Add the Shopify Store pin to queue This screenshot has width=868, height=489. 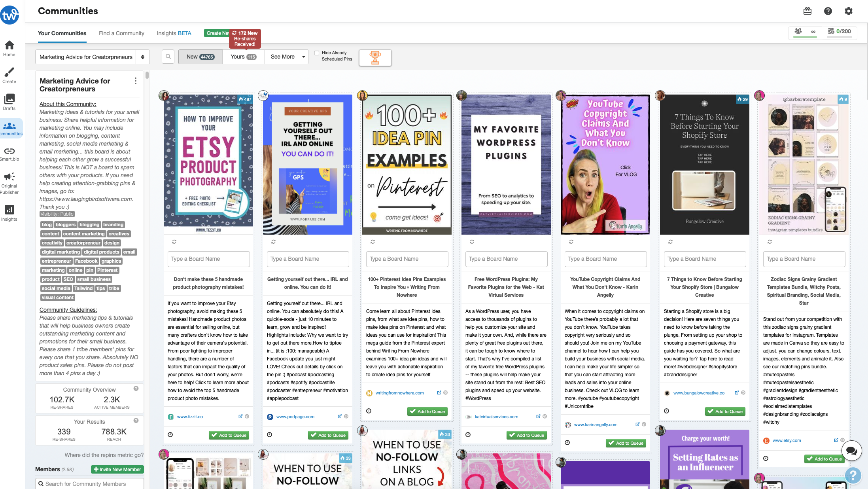coord(725,411)
